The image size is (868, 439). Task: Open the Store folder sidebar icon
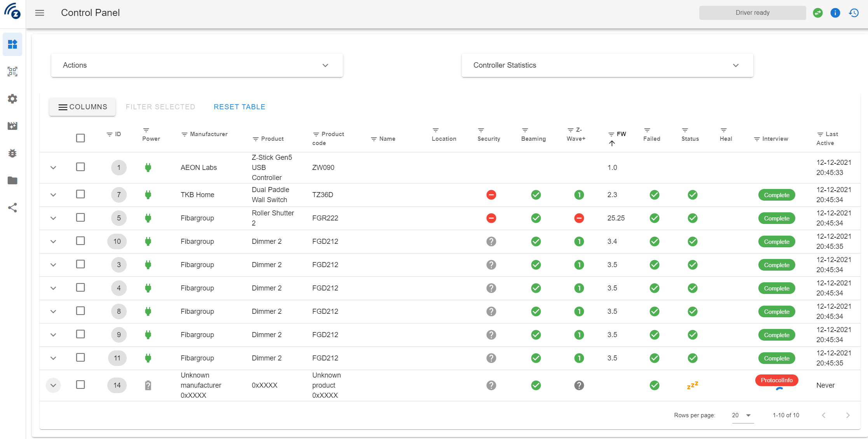[x=12, y=180]
